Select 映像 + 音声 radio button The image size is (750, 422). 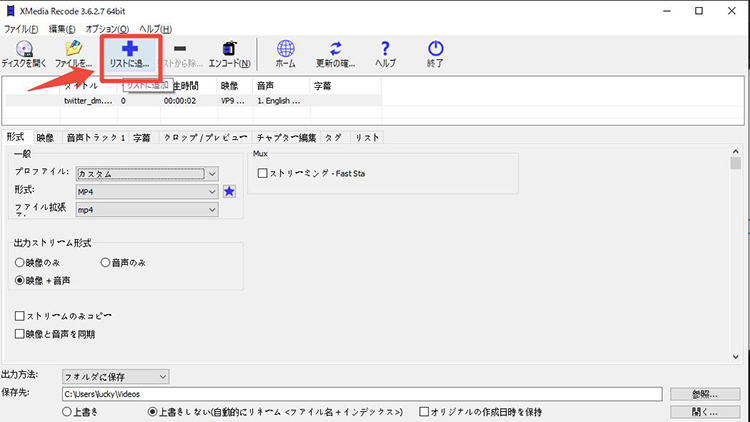[x=19, y=280]
